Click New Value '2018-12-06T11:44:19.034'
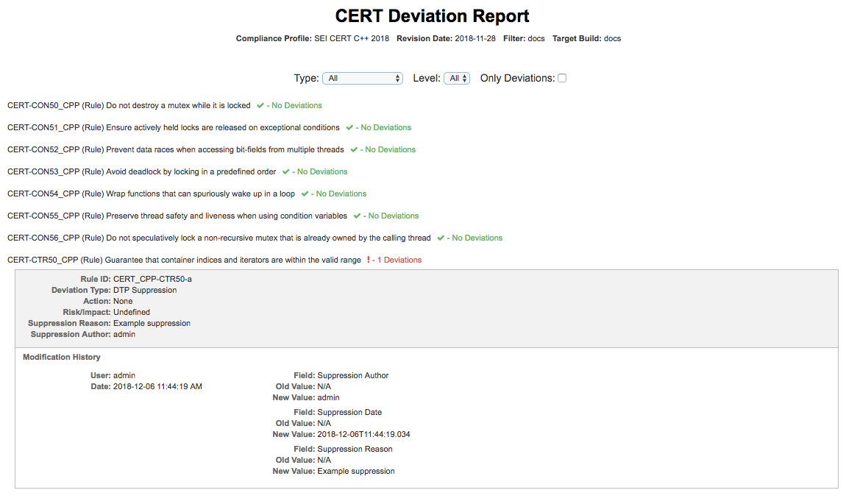Screen dimensions: 846x504 [x=363, y=435]
